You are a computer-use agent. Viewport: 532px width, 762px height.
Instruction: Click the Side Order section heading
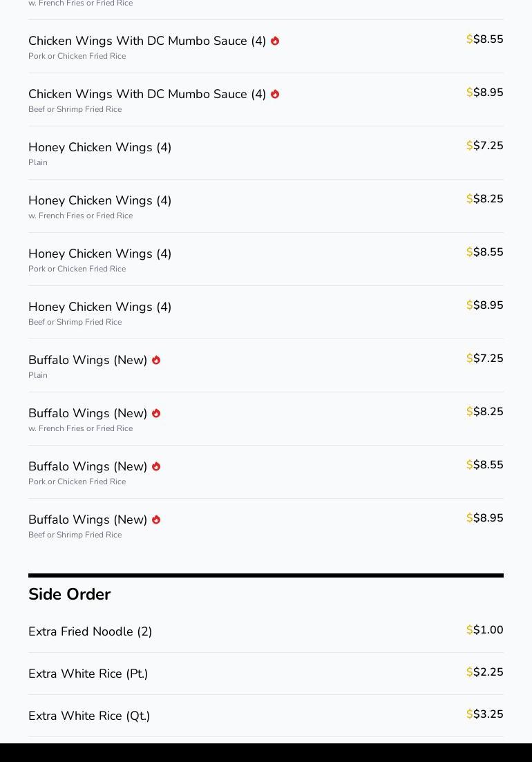point(70,594)
